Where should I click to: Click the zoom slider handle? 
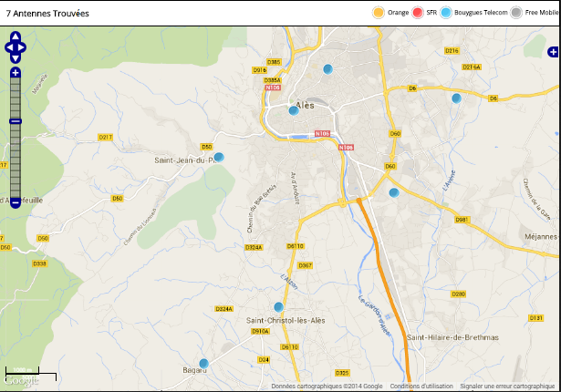pos(16,120)
